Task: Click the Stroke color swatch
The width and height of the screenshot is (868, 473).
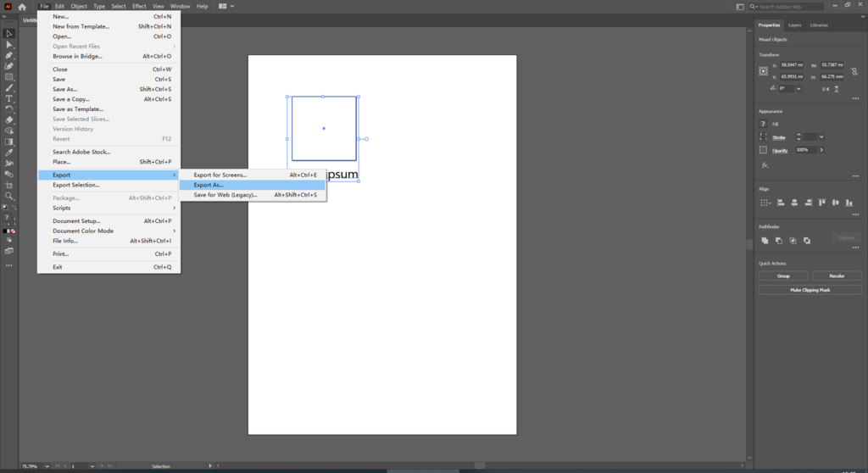Action: coord(763,136)
